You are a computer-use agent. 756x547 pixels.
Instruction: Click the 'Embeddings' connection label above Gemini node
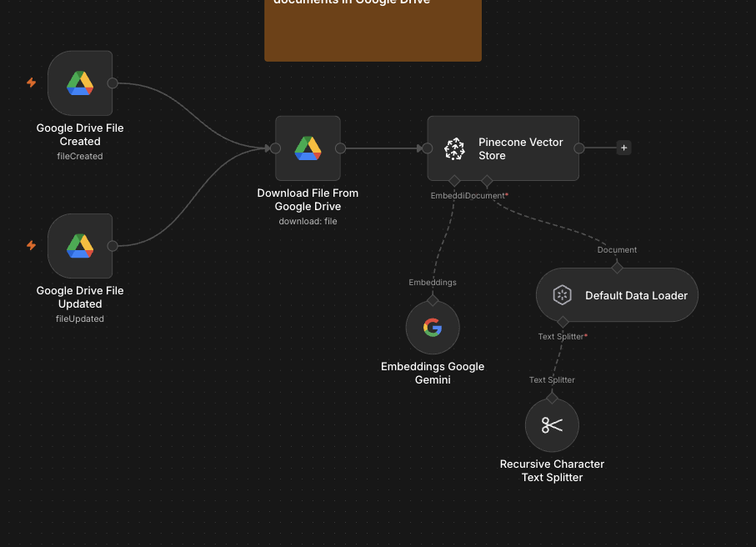pyautogui.click(x=433, y=282)
